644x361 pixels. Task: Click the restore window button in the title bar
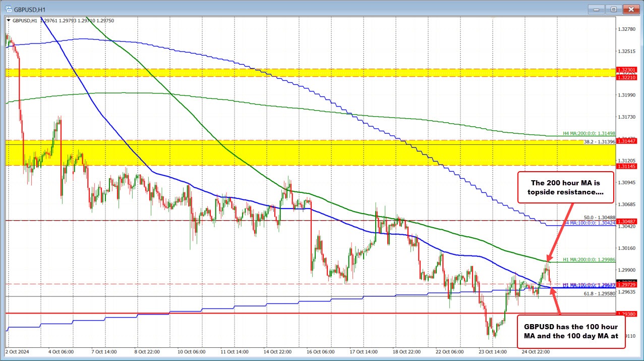613,9
